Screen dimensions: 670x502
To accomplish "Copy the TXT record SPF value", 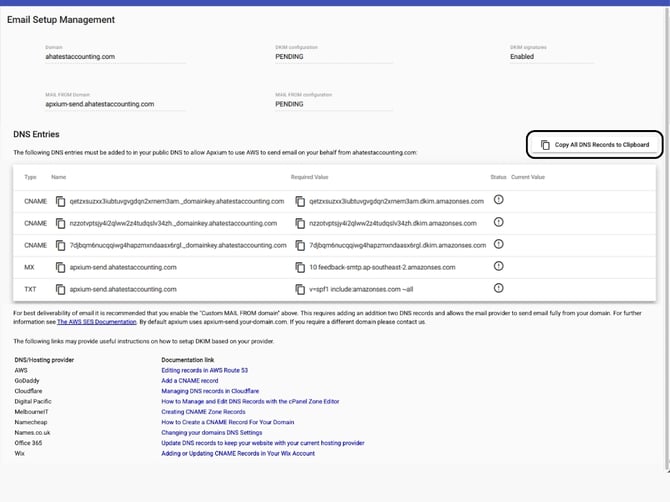I will tap(301, 289).
